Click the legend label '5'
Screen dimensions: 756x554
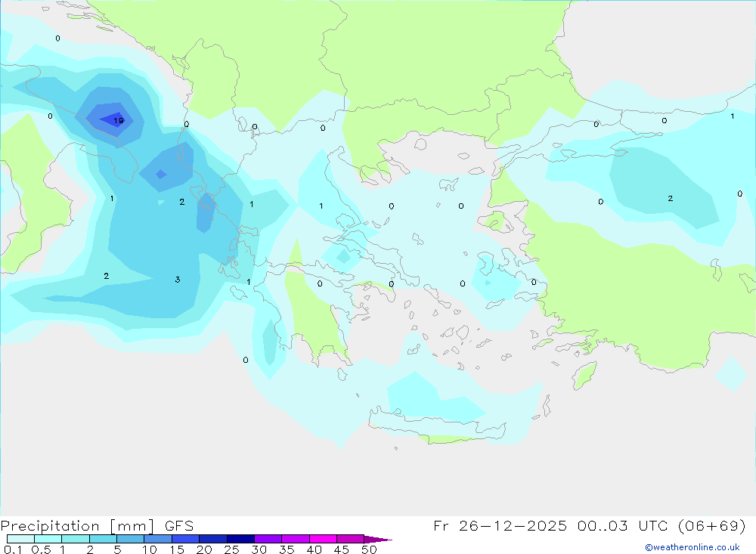[117, 549]
